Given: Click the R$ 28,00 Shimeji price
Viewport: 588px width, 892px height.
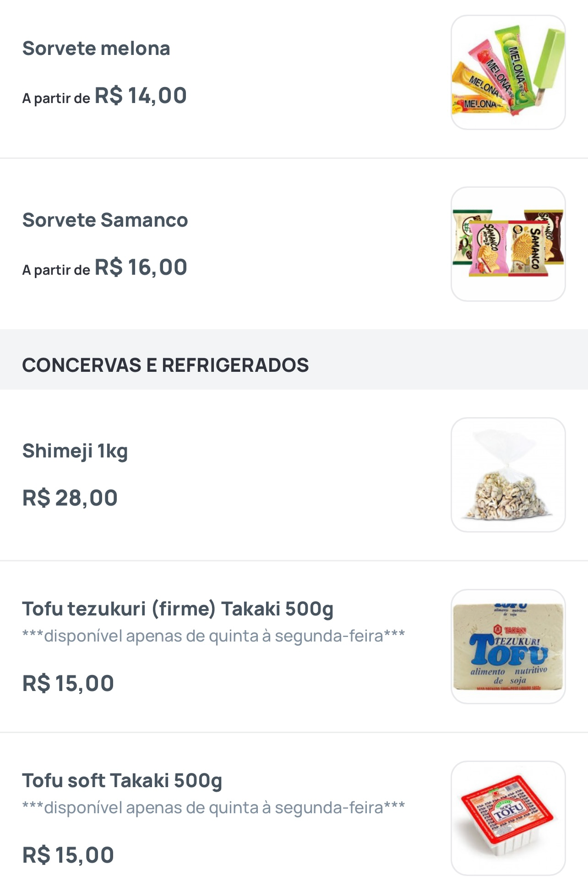Looking at the screenshot, I should point(70,498).
